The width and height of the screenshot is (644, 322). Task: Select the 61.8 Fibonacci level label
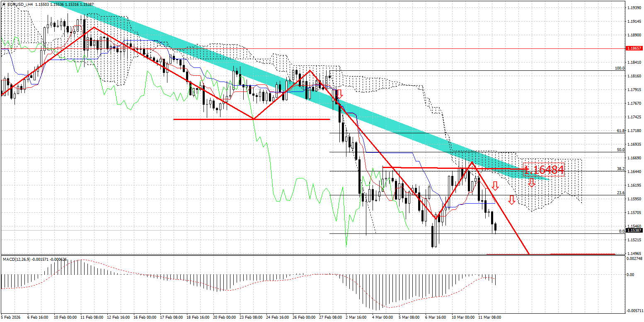(621, 131)
